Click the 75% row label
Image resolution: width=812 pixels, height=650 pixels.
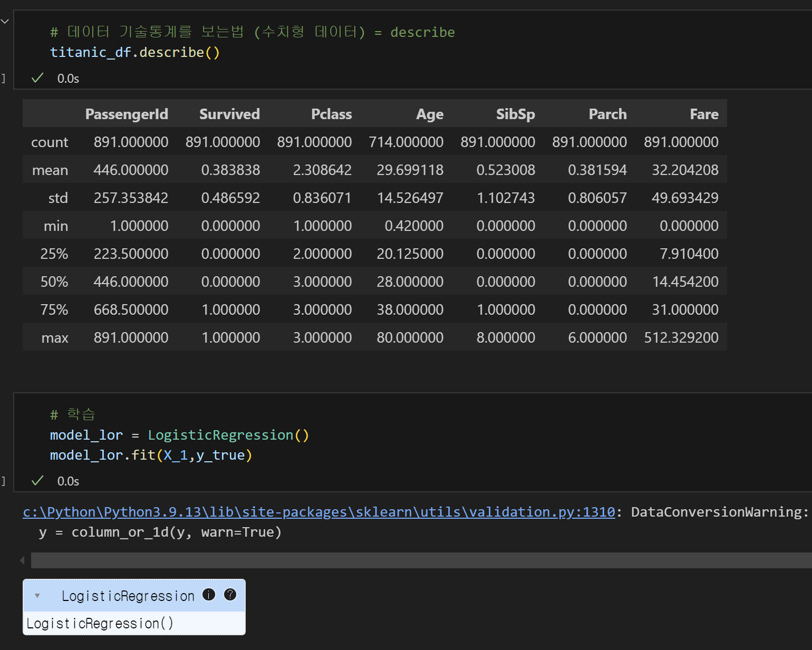(54, 310)
